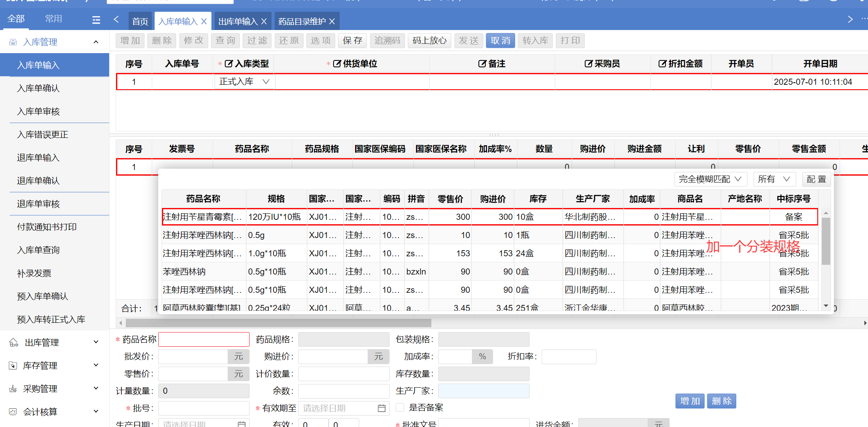
Task: Click the 采购管理 sidebar icon
Action: [x=13, y=389]
